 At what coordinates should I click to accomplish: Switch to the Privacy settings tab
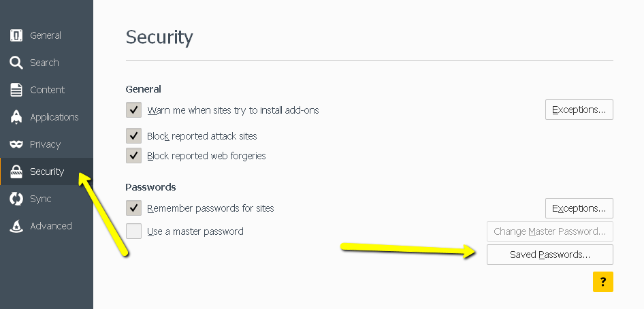[45, 144]
